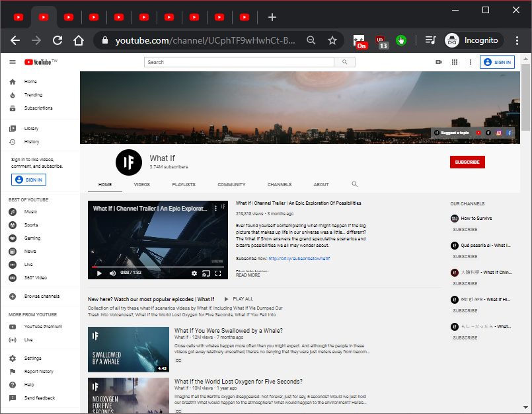Click Sign In button in sidebar
532x414 pixels.
pyautogui.click(x=29, y=180)
